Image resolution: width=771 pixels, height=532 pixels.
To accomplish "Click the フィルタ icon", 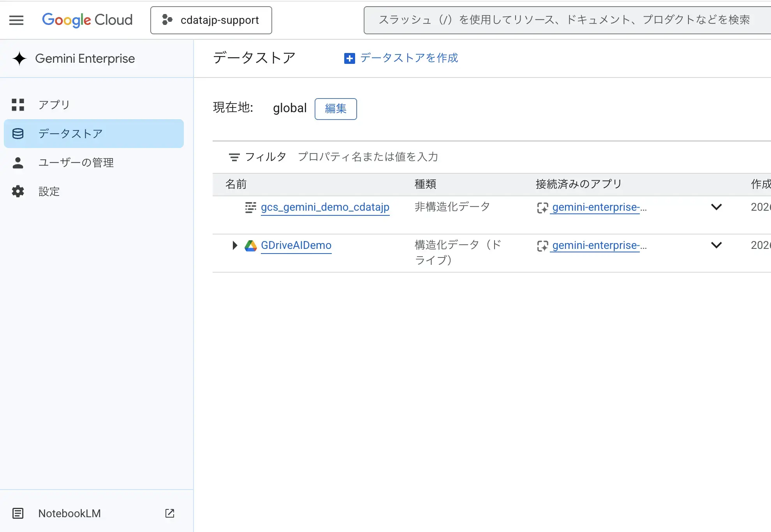I will point(234,157).
